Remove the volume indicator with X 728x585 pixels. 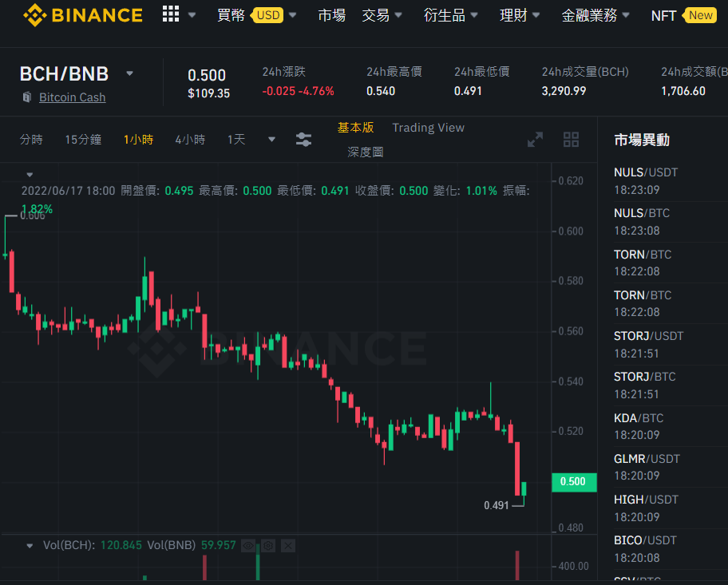coord(288,546)
